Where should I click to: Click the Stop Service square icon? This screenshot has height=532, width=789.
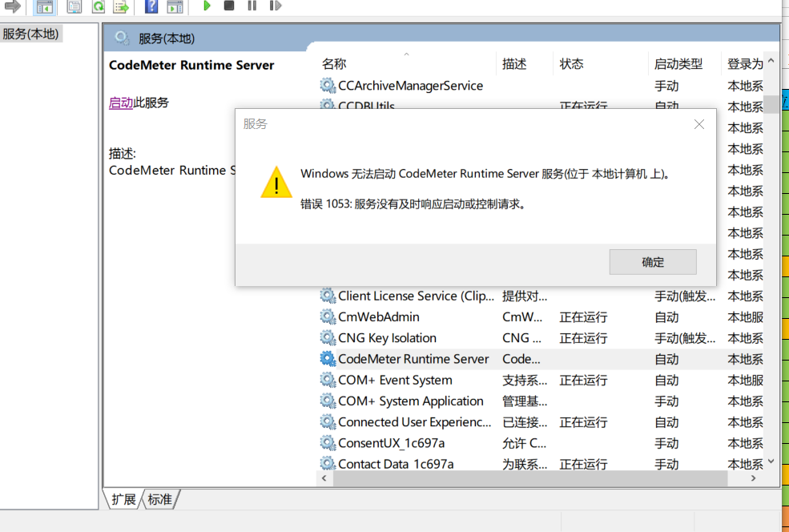click(x=229, y=6)
